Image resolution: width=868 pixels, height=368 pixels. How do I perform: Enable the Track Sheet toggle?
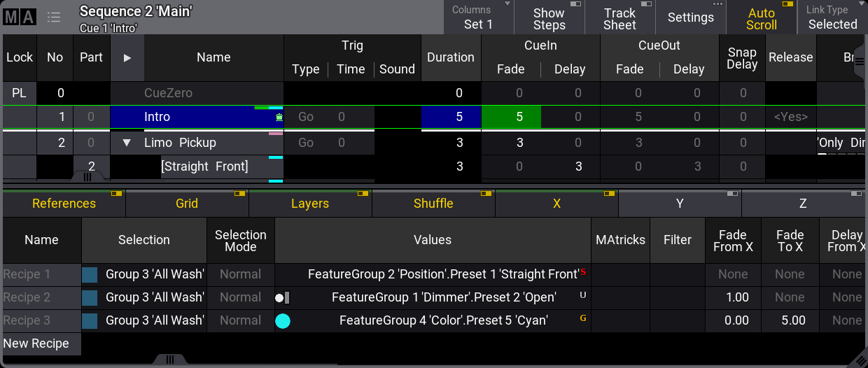(x=619, y=17)
